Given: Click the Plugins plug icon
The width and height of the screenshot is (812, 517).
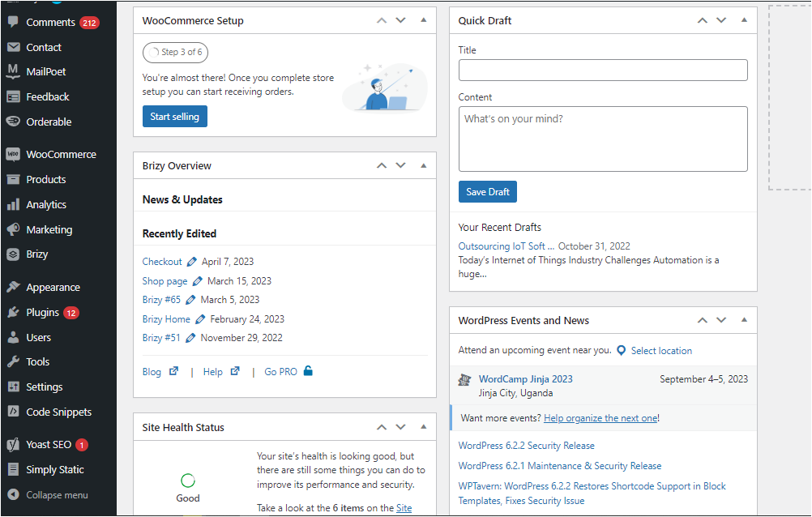Looking at the screenshot, I should pyautogui.click(x=13, y=312).
